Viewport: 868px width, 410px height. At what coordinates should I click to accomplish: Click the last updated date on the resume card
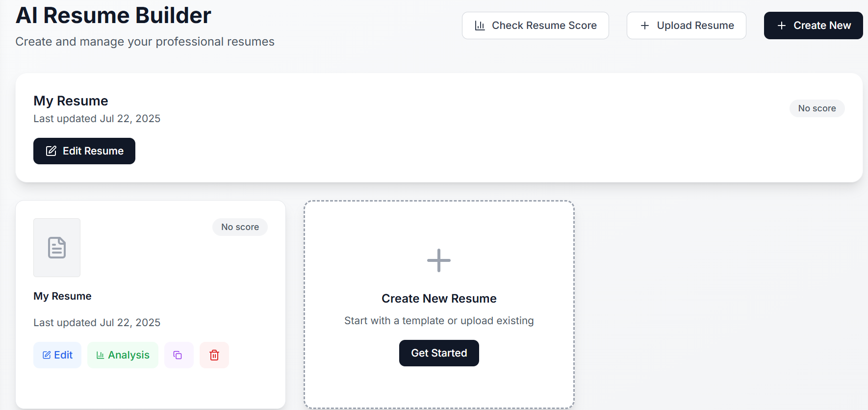[x=97, y=323]
